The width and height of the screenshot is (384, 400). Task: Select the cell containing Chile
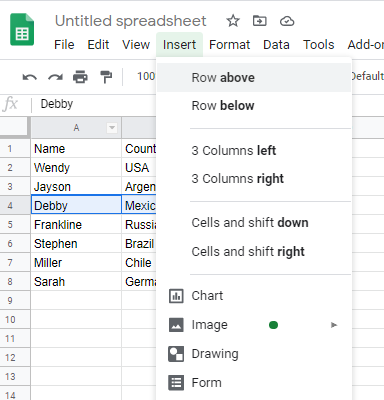[x=139, y=262]
